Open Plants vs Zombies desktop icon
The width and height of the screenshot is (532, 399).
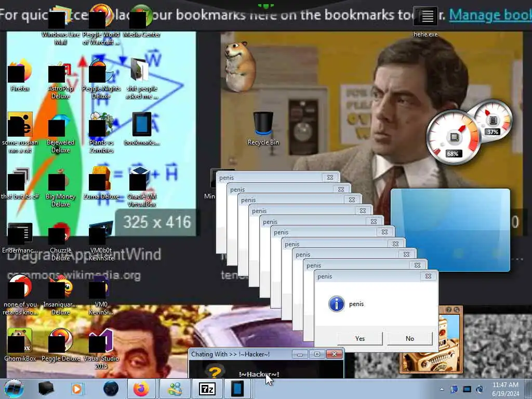click(101, 133)
